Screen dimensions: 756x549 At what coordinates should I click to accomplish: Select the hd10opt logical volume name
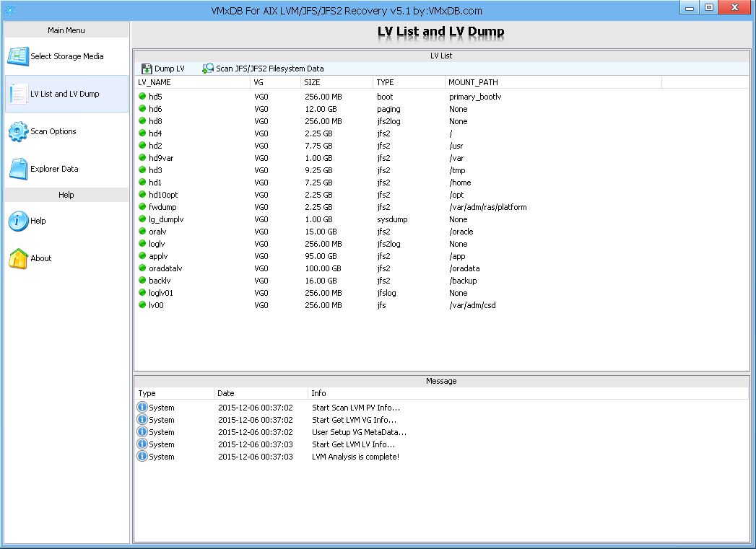pos(163,195)
